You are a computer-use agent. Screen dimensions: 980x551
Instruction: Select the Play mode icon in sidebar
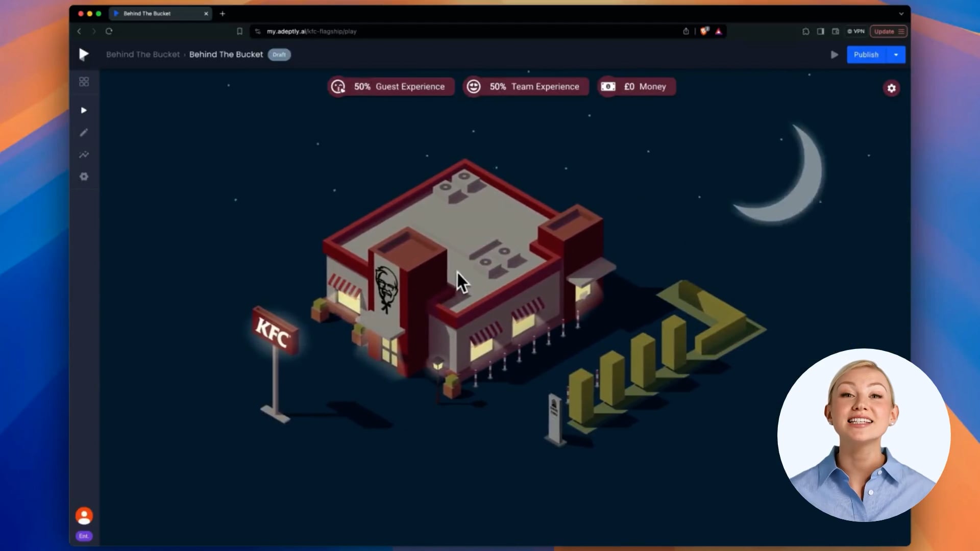coord(84,110)
